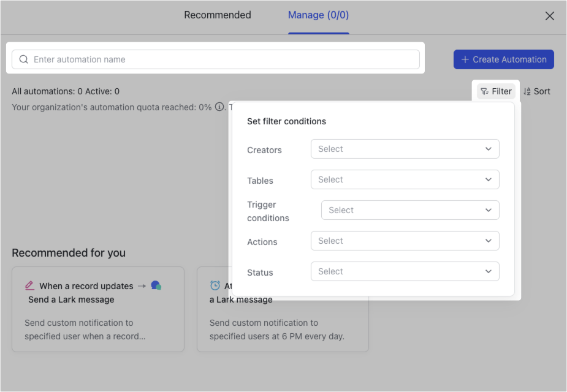
Task: Switch to the Recommended tab
Action: click(218, 15)
